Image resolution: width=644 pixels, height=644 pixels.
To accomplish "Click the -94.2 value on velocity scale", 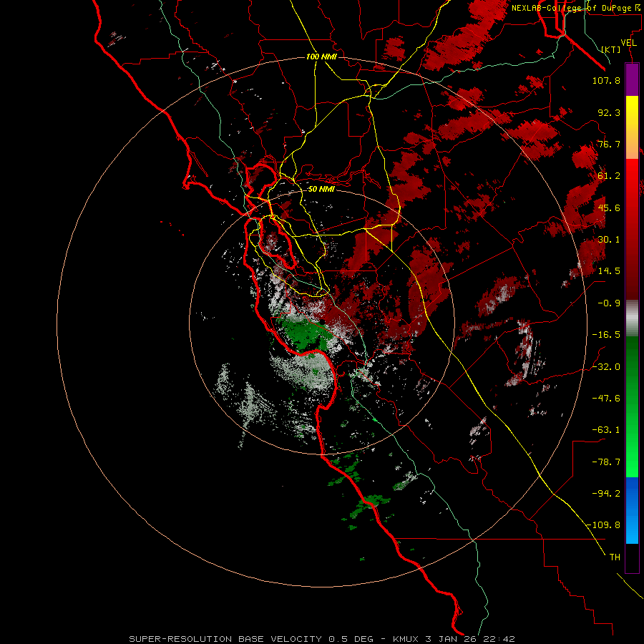I will (606, 494).
